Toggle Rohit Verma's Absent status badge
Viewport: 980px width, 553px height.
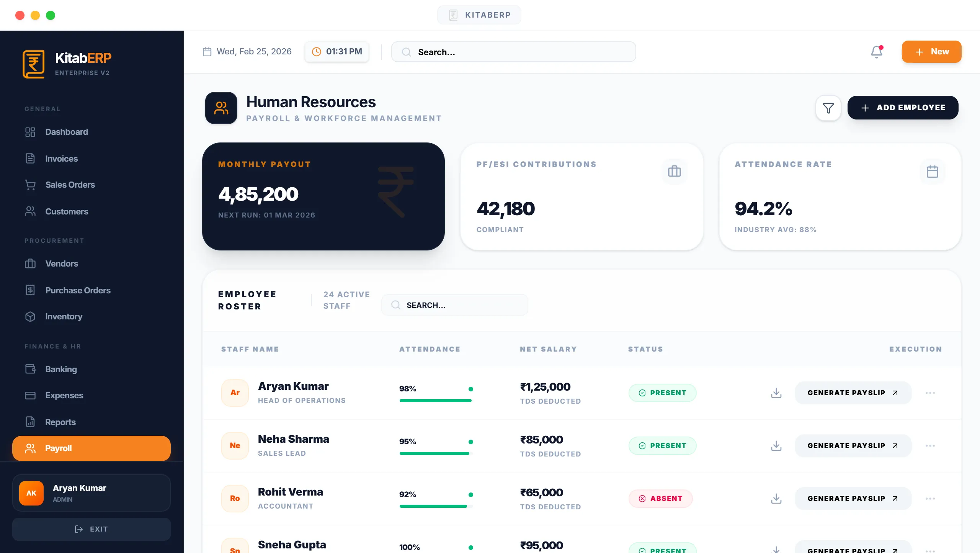(x=660, y=498)
